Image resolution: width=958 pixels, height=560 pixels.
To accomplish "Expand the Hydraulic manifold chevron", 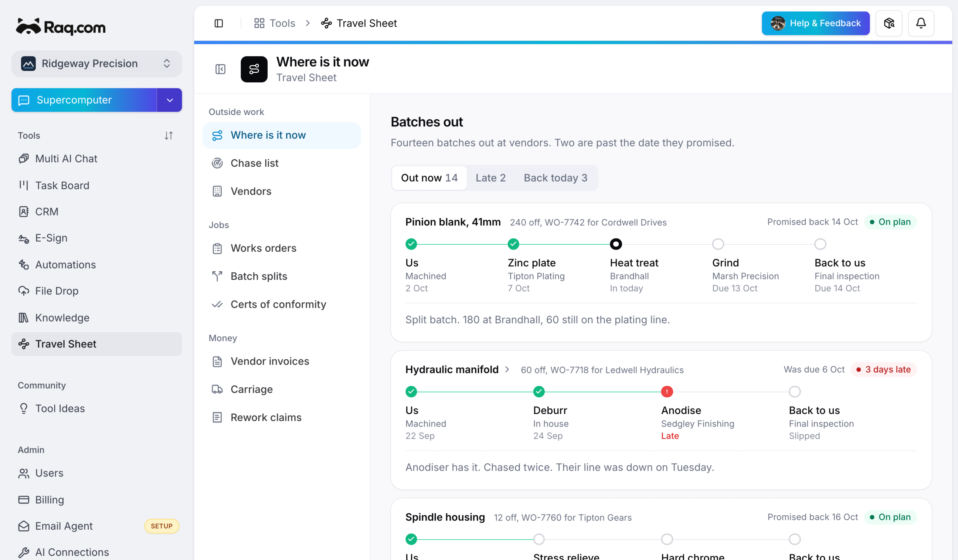I will tap(507, 369).
